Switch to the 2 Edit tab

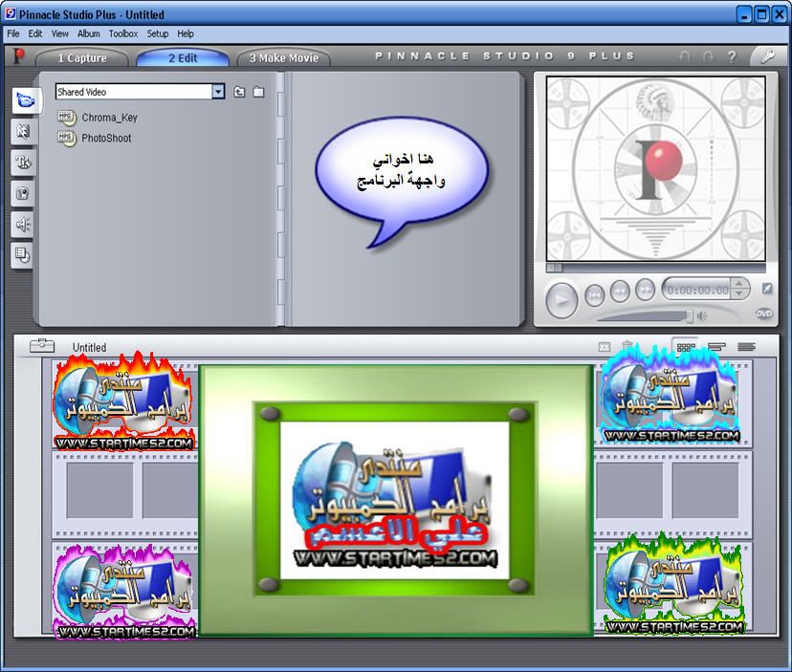pos(183,57)
